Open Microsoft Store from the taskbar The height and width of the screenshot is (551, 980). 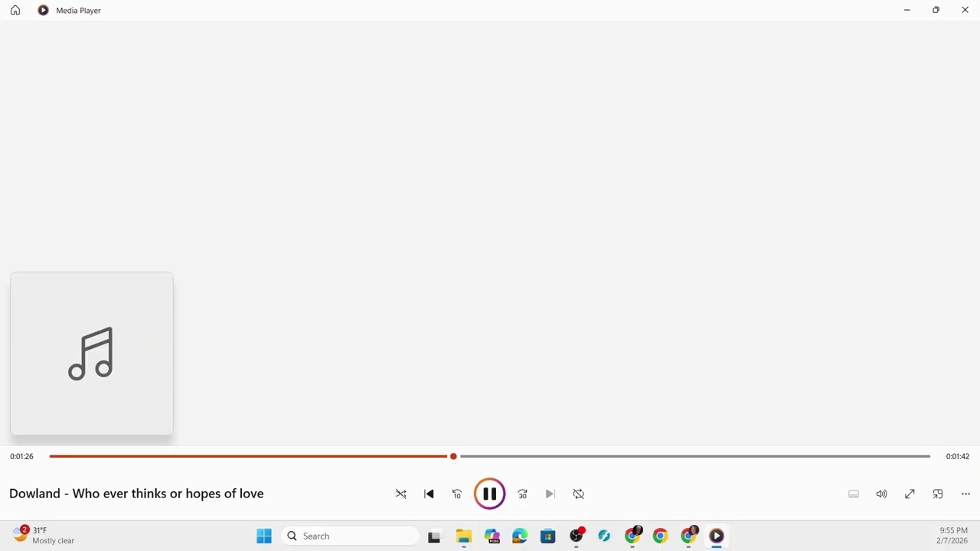(x=548, y=536)
